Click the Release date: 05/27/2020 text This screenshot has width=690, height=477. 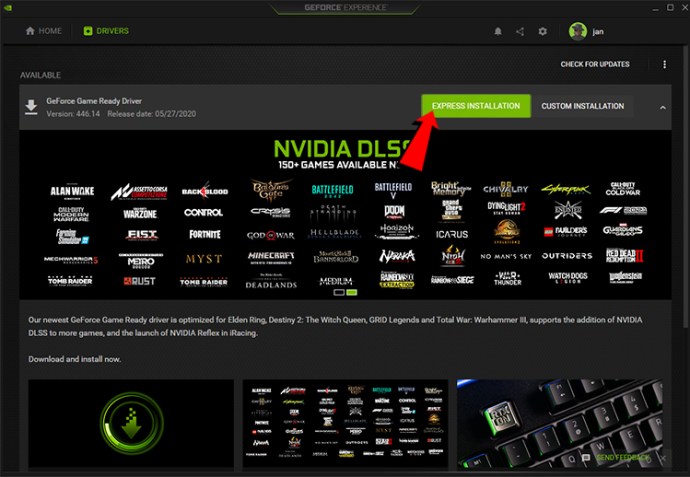click(152, 114)
